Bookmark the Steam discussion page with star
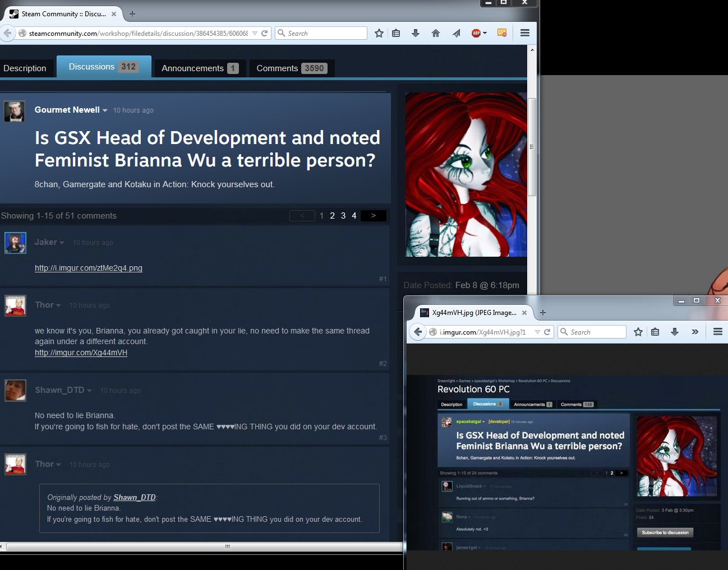The width and height of the screenshot is (728, 570). 379,33
